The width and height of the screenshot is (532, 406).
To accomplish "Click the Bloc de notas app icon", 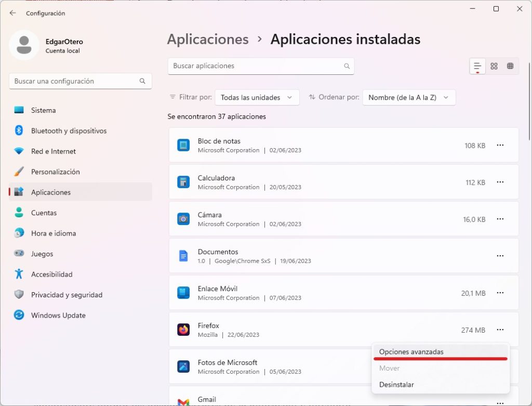I will pyautogui.click(x=183, y=145).
